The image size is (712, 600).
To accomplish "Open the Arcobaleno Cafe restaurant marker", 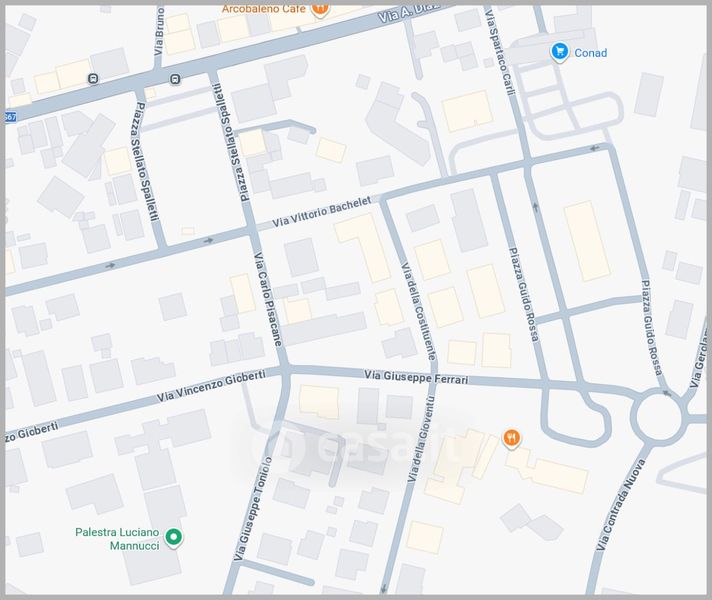I will [x=320, y=9].
